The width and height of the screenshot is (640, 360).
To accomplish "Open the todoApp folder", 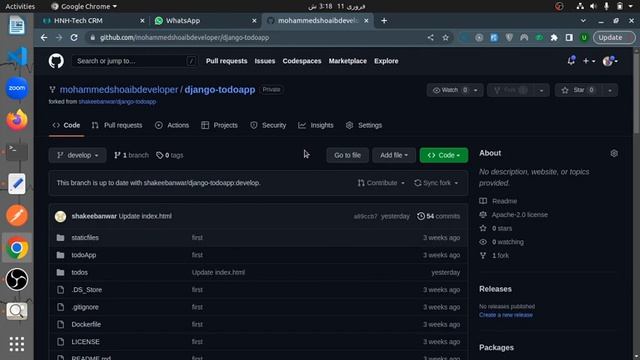I will (x=84, y=255).
